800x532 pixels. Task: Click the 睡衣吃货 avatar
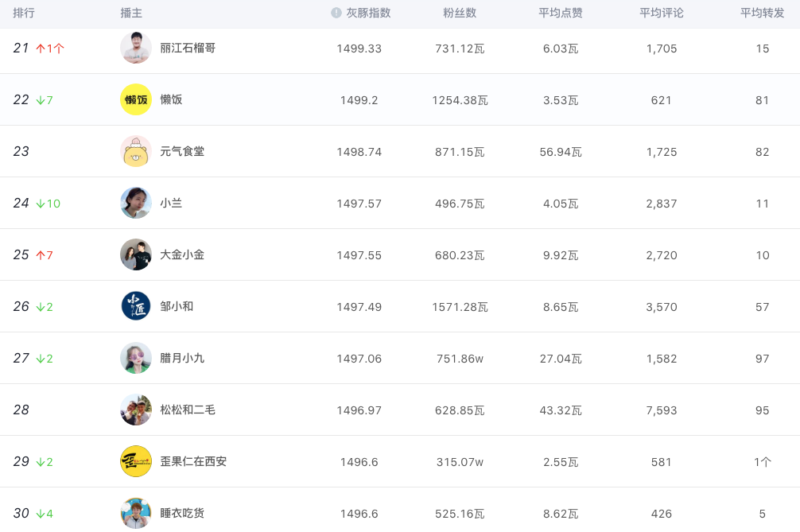point(136,513)
